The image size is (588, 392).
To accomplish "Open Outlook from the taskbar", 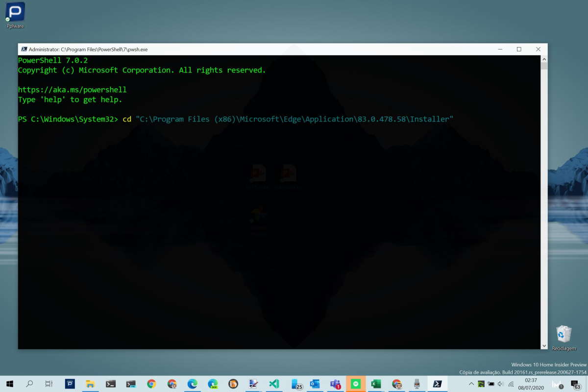I will (315, 384).
